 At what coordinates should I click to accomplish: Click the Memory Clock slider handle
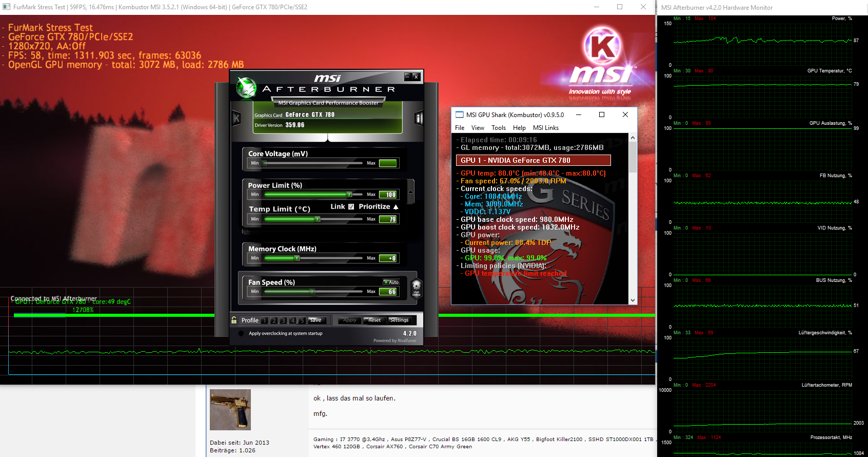point(297,258)
